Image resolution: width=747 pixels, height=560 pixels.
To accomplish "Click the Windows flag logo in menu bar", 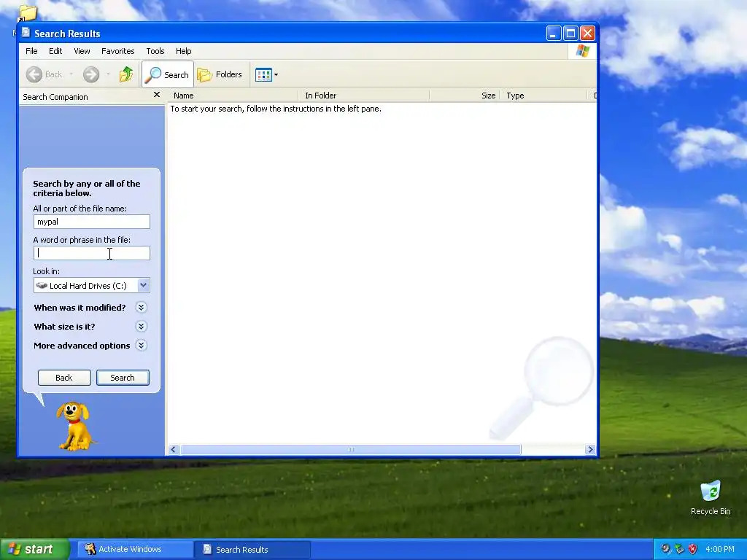I will (582, 51).
